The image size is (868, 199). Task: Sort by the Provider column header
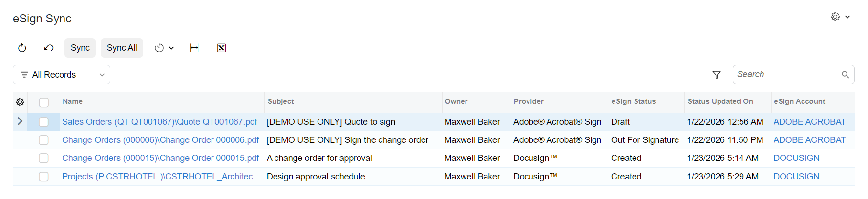[x=529, y=101]
